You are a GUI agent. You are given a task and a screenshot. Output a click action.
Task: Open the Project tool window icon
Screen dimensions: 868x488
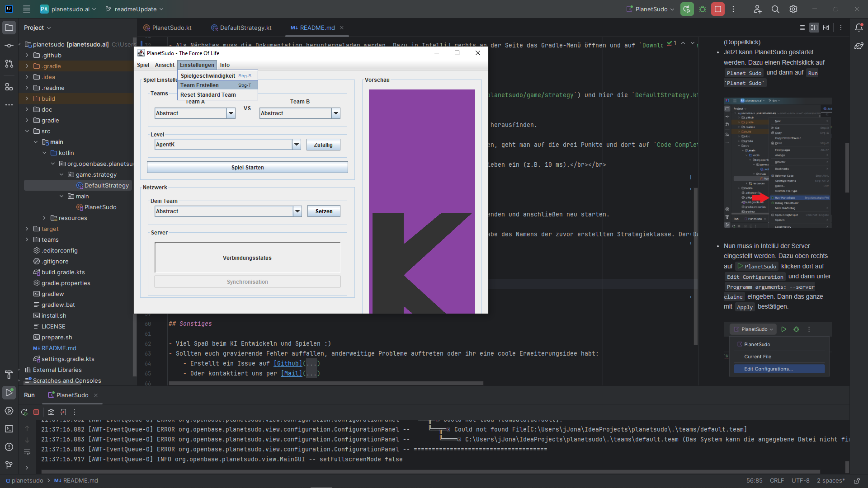[x=9, y=28]
